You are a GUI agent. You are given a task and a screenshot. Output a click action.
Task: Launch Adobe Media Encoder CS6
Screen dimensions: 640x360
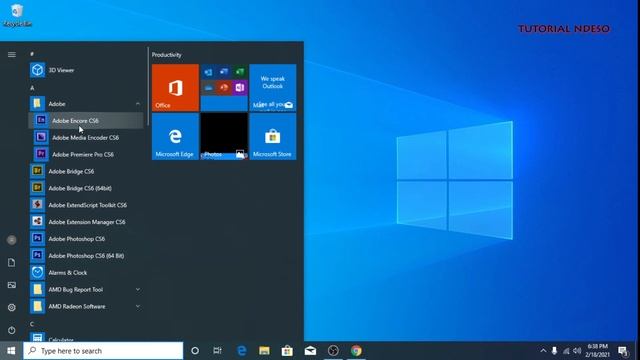pos(86,138)
